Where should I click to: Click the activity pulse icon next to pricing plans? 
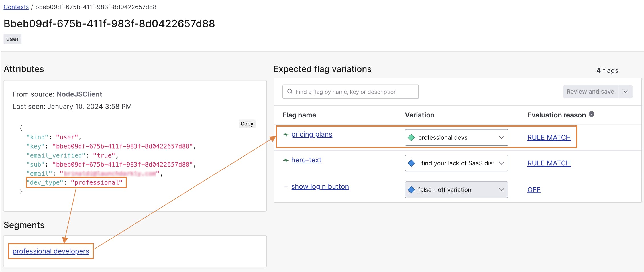(x=286, y=135)
